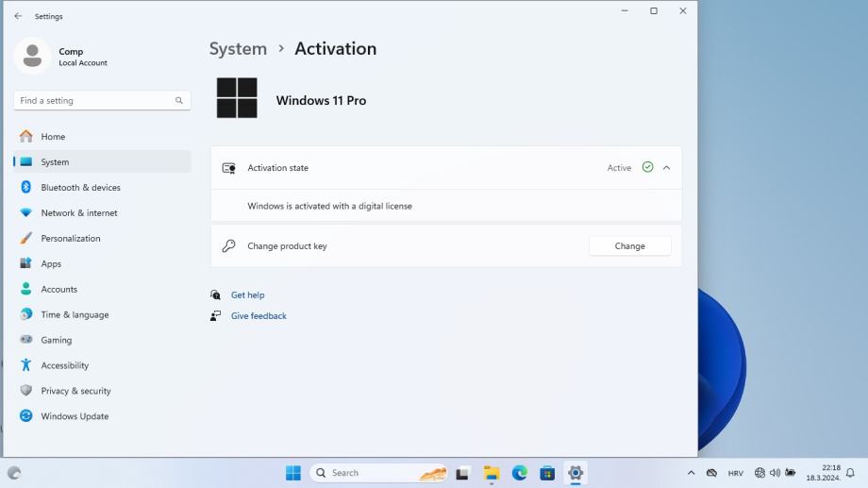Screen dimensions: 868x488
Task: Click the Windows 11 logo image
Action: point(237,98)
